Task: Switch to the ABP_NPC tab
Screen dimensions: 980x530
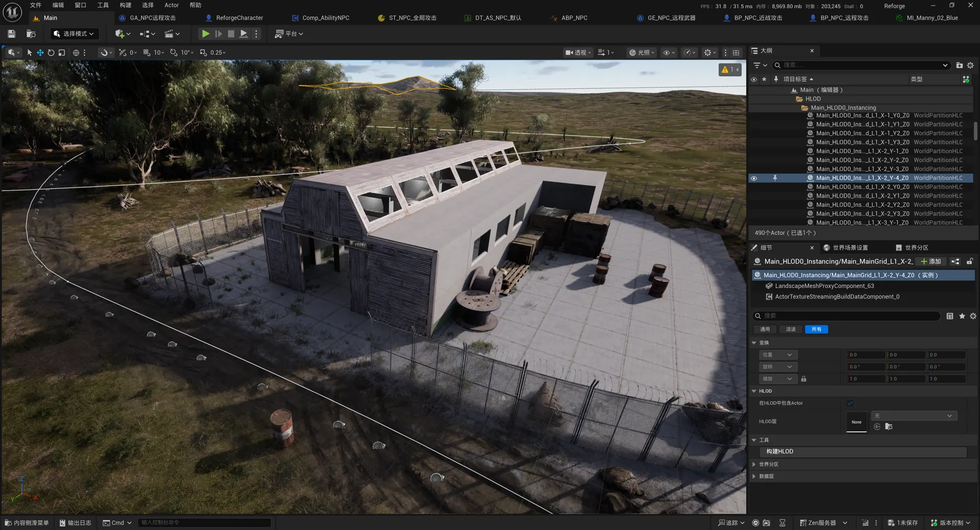Action: click(x=574, y=18)
